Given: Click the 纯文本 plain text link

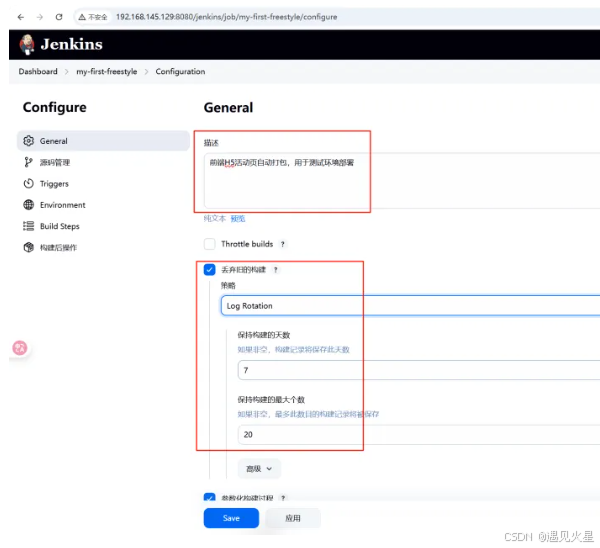Looking at the screenshot, I should [215, 219].
